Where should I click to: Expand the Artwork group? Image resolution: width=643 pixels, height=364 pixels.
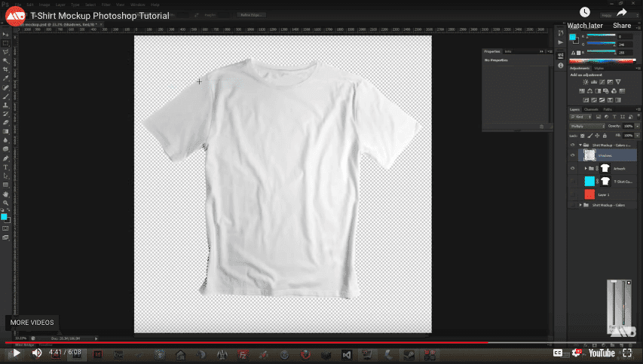click(x=586, y=169)
